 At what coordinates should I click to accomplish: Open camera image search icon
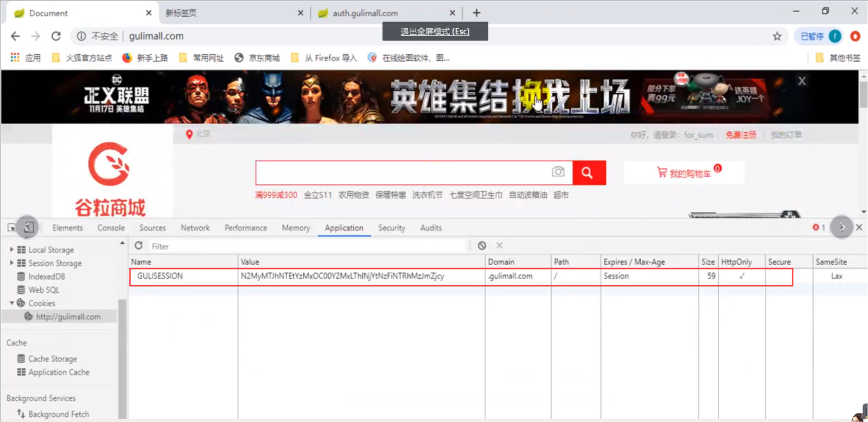(x=558, y=172)
